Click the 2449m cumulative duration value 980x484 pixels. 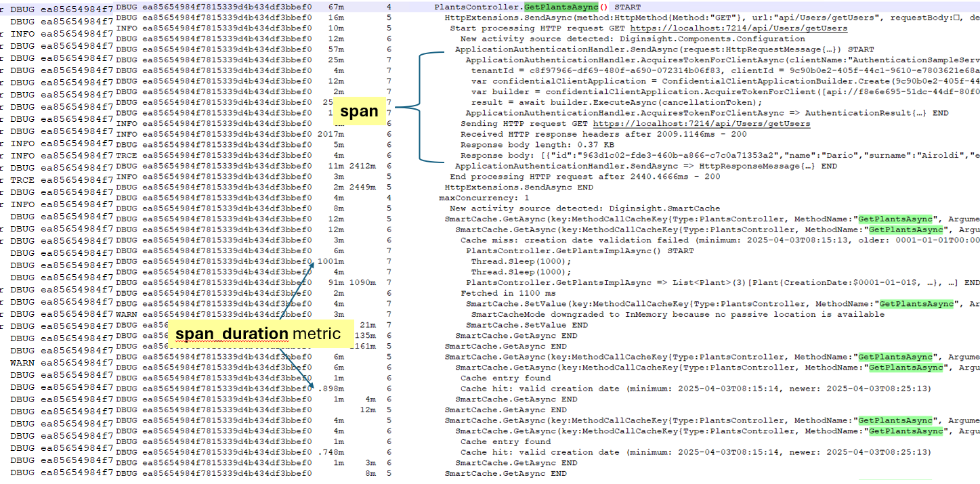tap(362, 187)
